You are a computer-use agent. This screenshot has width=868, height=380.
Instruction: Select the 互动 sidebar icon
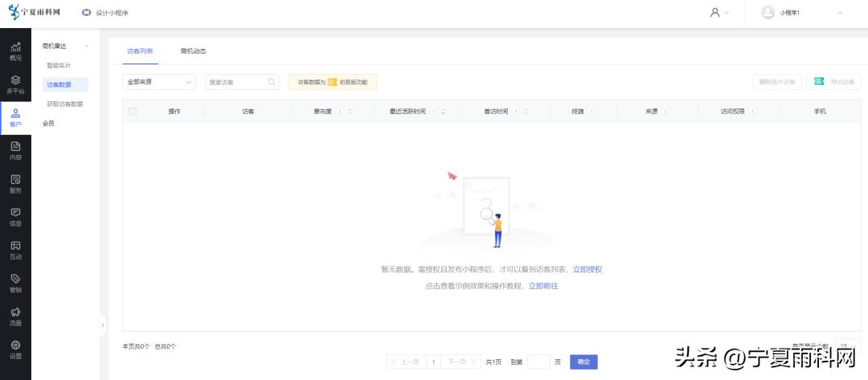pyautogui.click(x=15, y=251)
